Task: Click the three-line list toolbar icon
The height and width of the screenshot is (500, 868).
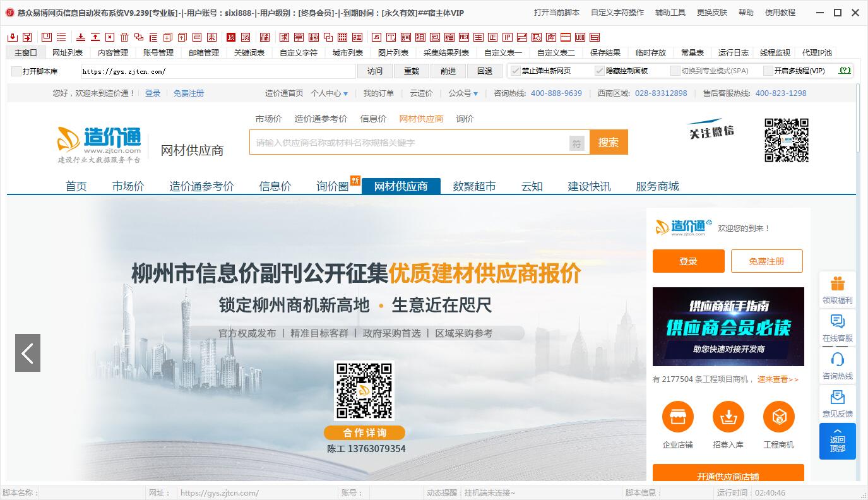Action: point(61,37)
